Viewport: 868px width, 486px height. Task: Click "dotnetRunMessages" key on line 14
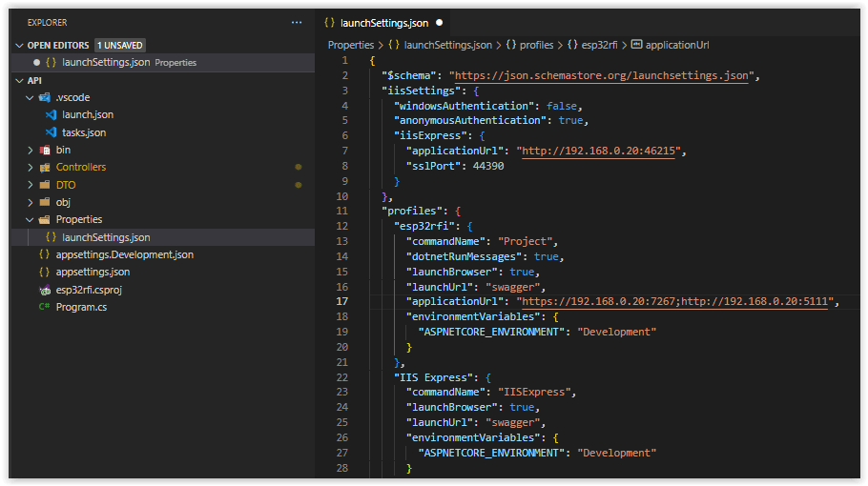click(x=464, y=256)
